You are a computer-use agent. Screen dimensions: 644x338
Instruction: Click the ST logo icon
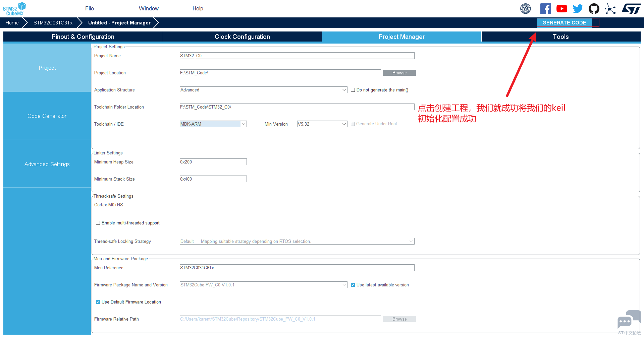click(x=631, y=9)
